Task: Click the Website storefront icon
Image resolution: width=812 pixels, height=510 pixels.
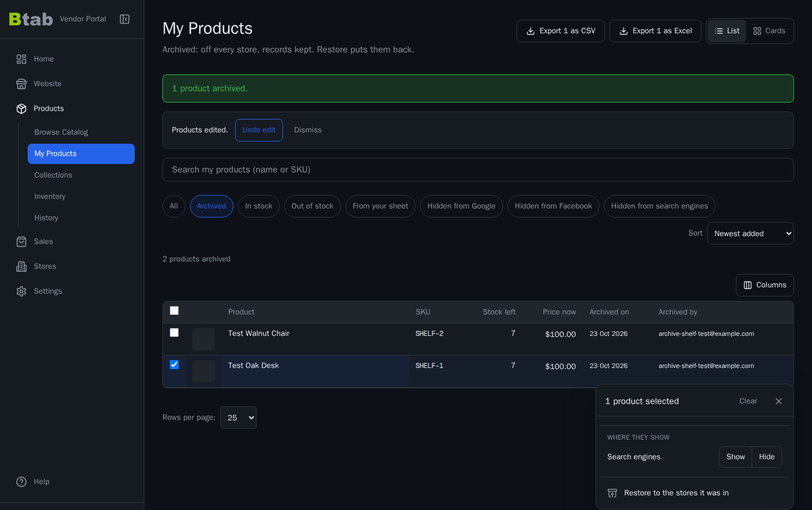Action: click(x=21, y=84)
